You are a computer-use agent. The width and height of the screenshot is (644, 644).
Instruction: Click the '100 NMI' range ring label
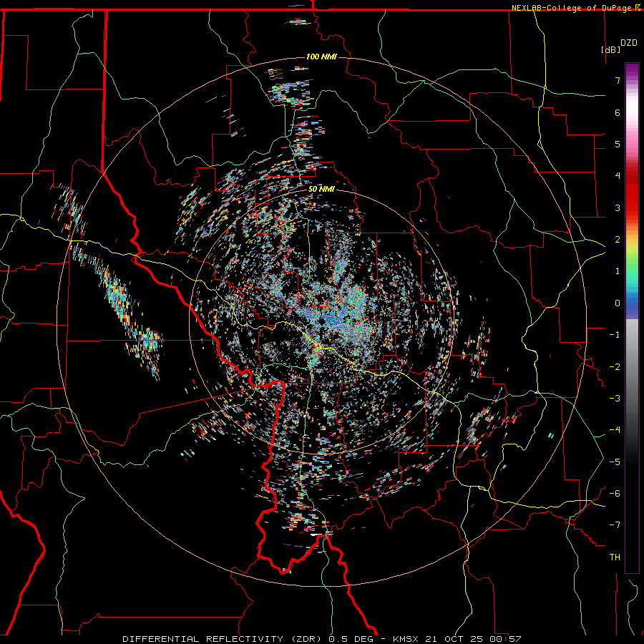pos(321,57)
